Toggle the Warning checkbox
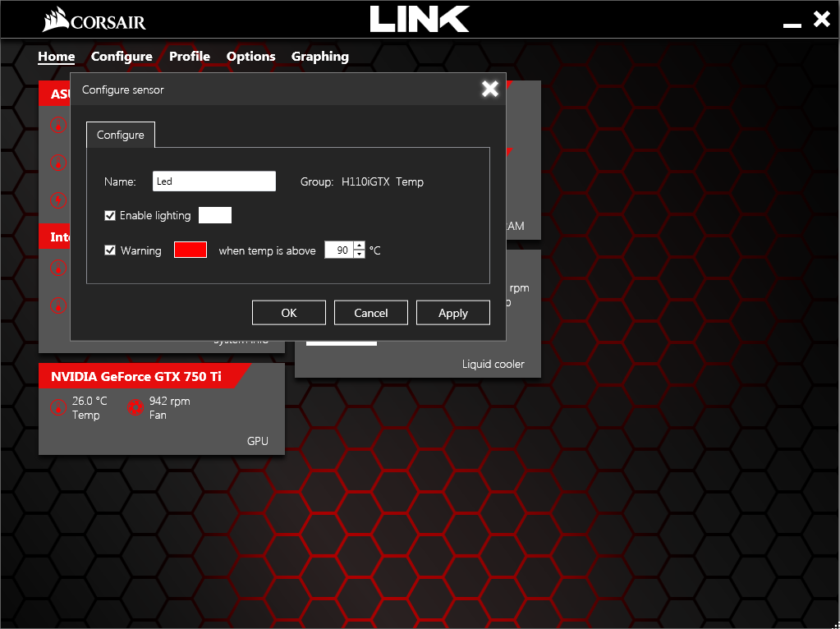Viewport: 840px width, 629px height. point(110,250)
